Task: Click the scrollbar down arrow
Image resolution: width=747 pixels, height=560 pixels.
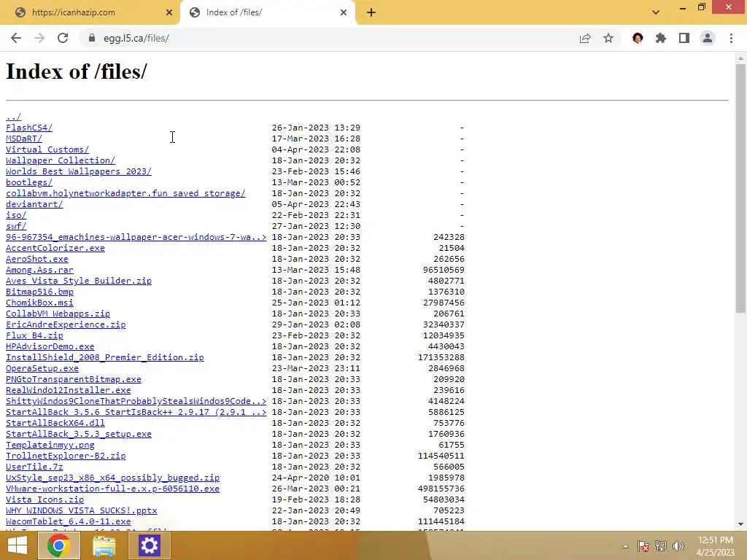Action: [740, 524]
